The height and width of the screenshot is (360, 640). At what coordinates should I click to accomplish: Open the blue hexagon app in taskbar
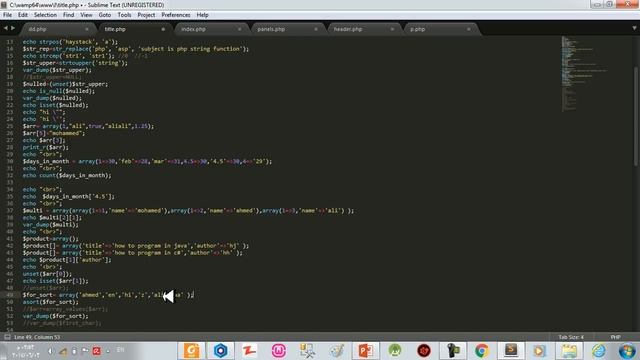(x=221, y=351)
